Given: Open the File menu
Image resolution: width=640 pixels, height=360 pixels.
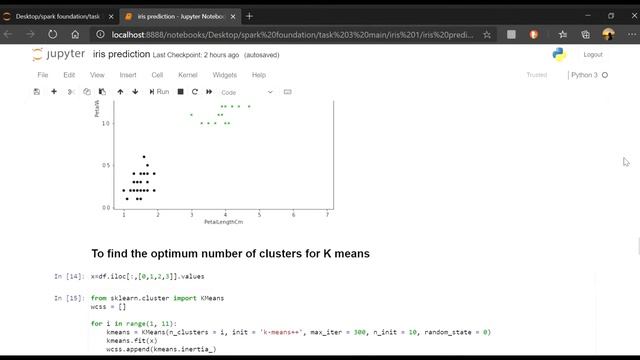Looking at the screenshot, I should point(43,75).
